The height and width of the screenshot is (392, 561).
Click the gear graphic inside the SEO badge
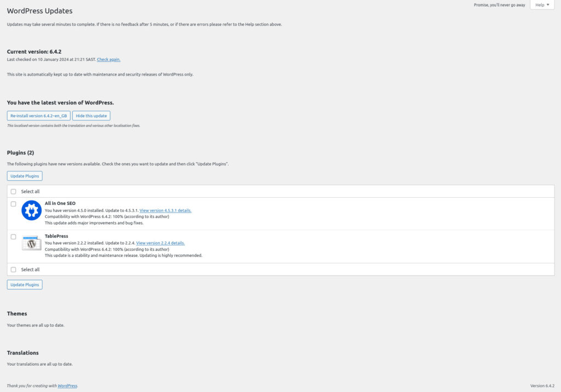(x=31, y=210)
